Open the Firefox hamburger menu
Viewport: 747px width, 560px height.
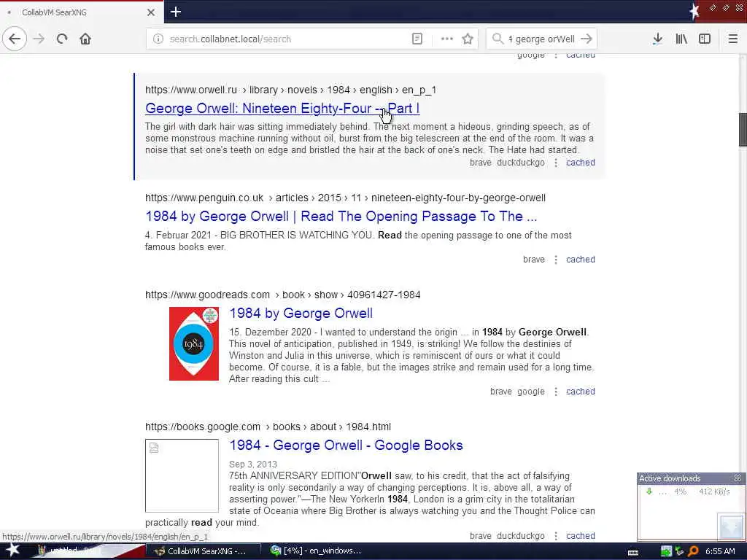click(x=732, y=39)
